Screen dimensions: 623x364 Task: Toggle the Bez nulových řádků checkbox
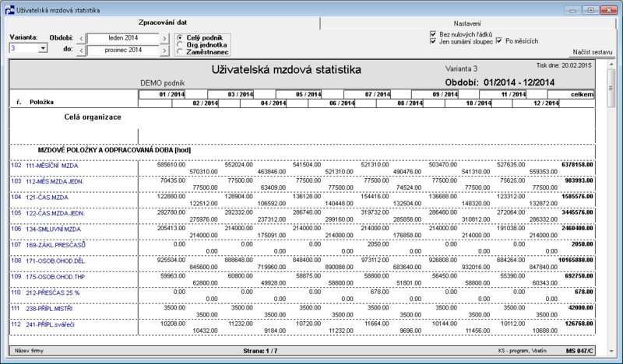[433, 34]
